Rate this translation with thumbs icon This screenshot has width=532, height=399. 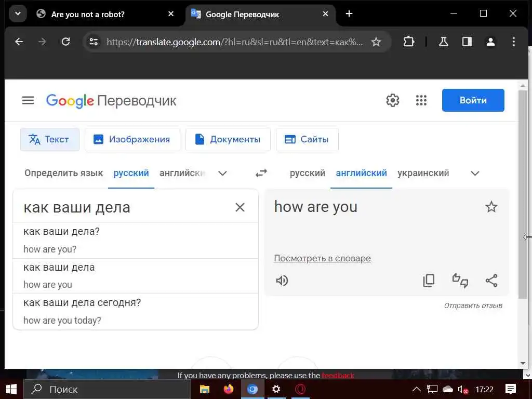(460, 281)
